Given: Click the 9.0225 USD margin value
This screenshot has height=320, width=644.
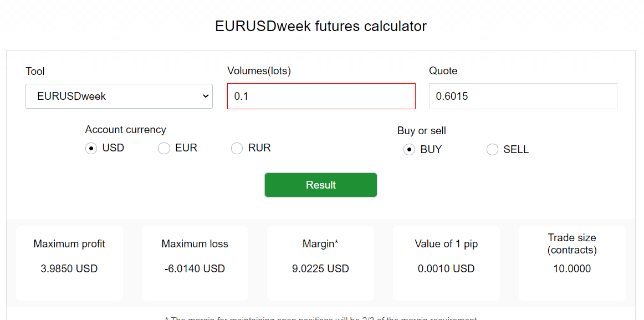Looking at the screenshot, I should tap(320, 268).
